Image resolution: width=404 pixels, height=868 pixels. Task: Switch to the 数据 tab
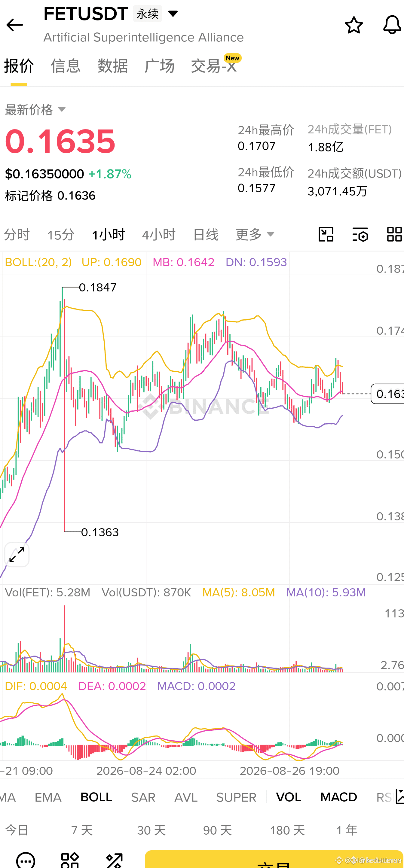[113, 66]
